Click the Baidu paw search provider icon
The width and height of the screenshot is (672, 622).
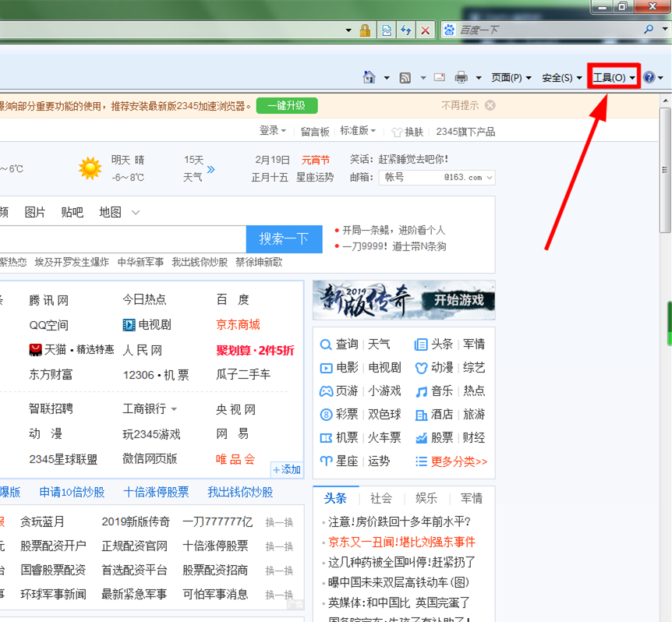pyautogui.click(x=449, y=30)
